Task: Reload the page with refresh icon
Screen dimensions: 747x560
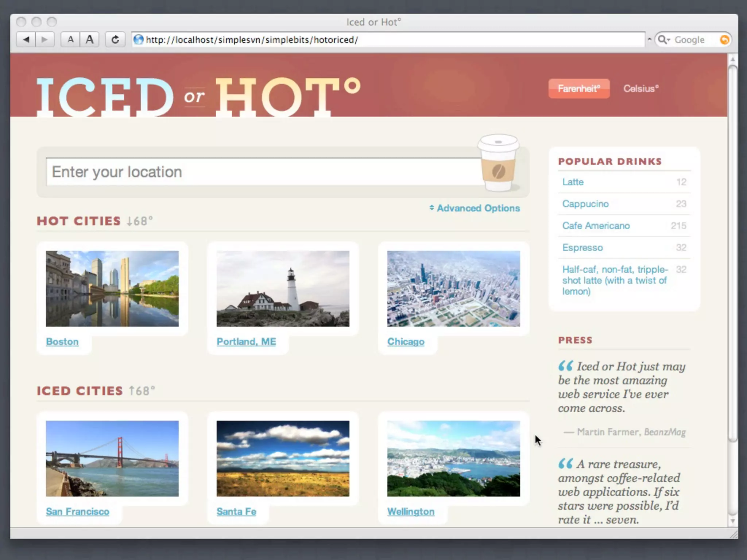Action: click(115, 39)
